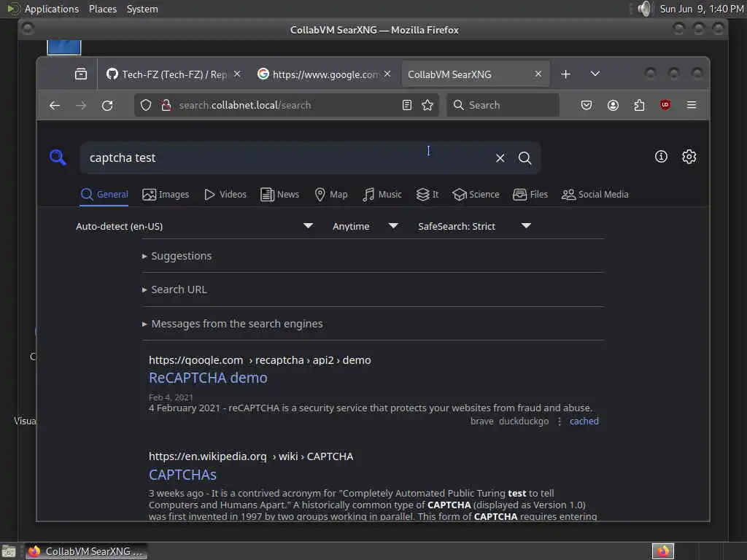The height and width of the screenshot is (560, 747).
Task: Open the SearXNG about info icon
Action: (661, 156)
